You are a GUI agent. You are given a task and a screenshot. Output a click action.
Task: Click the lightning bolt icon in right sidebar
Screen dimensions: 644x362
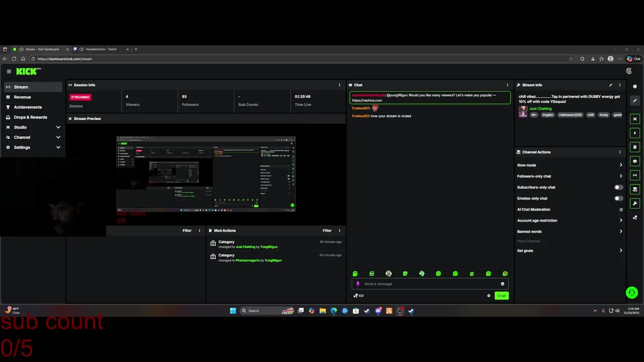coord(635,133)
